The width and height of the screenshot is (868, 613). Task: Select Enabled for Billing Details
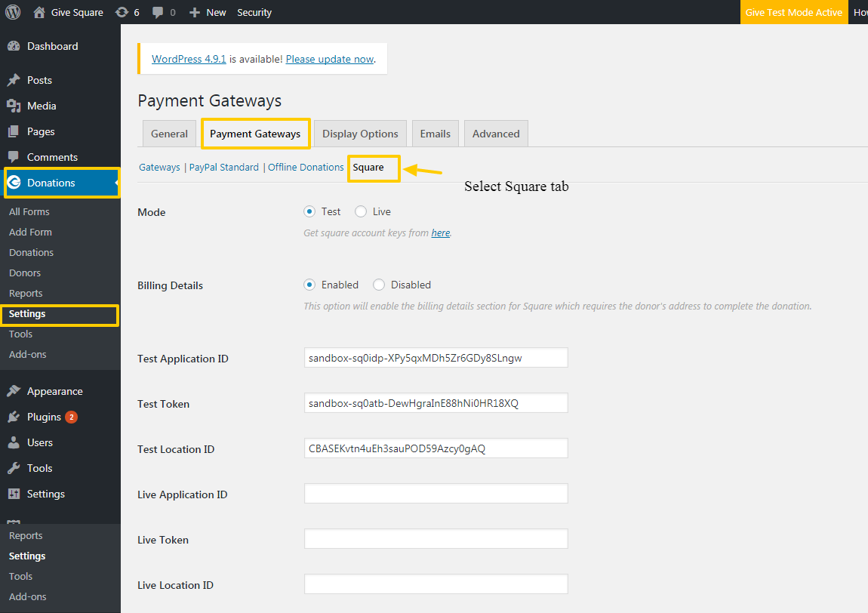click(x=309, y=285)
